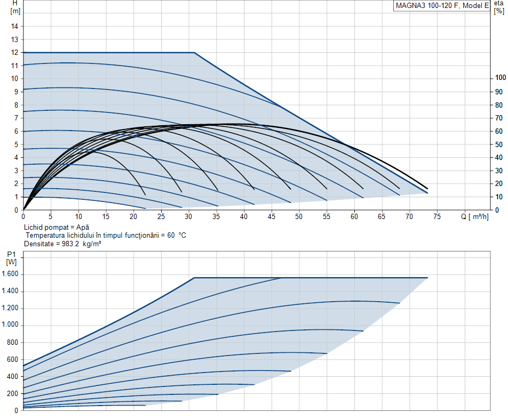Click the '80' eta axis value

499,105
